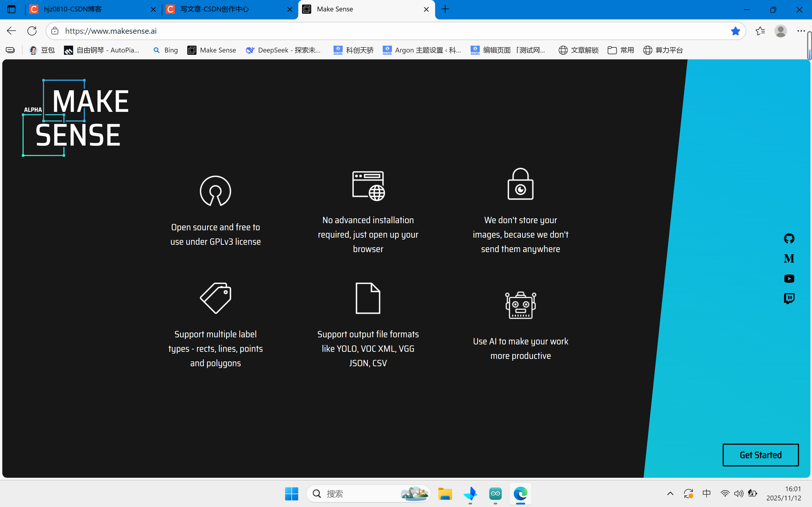
Task: Open the 文章解锁 bookmark
Action: click(578, 50)
